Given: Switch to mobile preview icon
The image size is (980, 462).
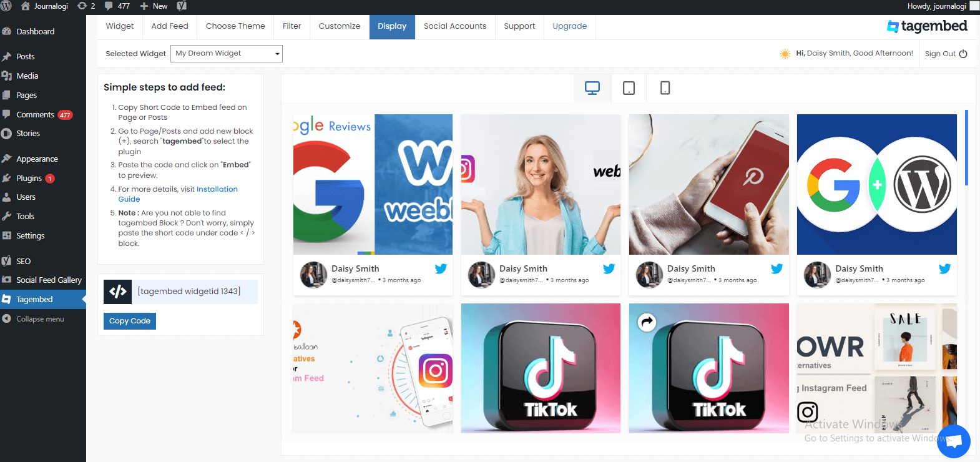Looking at the screenshot, I should 665,88.
